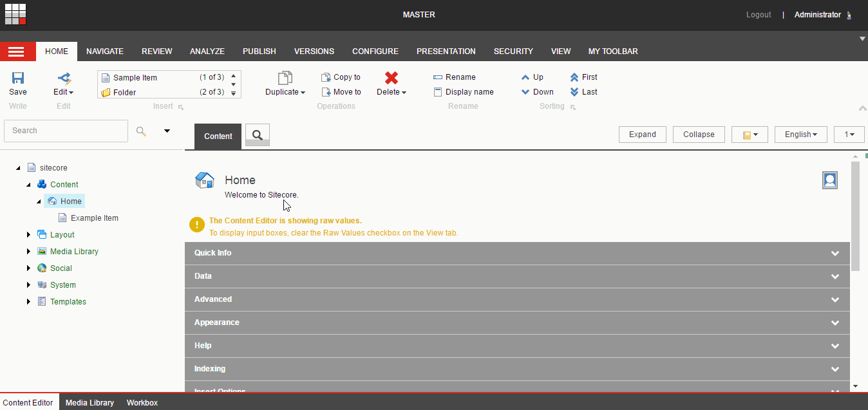868x410 pixels.
Task: Click the Save icon in ribbon
Action: (x=18, y=78)
